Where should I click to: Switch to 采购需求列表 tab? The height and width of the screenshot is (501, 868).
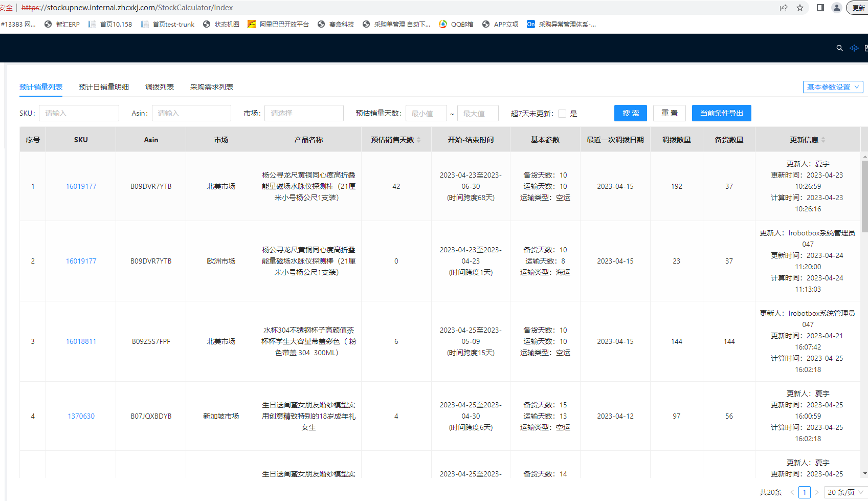[x=212, y=87]
